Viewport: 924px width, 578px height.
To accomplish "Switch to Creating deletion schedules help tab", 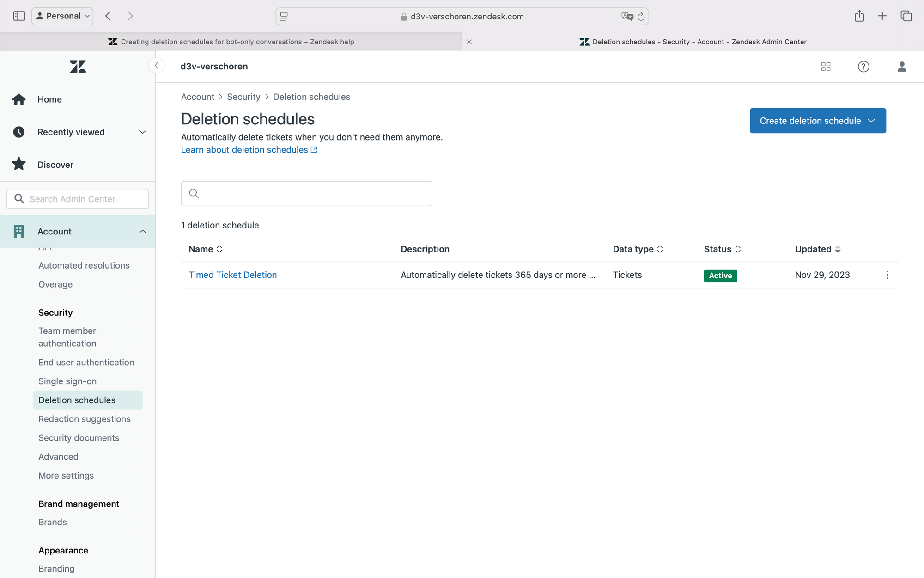I will click(231, 42).
